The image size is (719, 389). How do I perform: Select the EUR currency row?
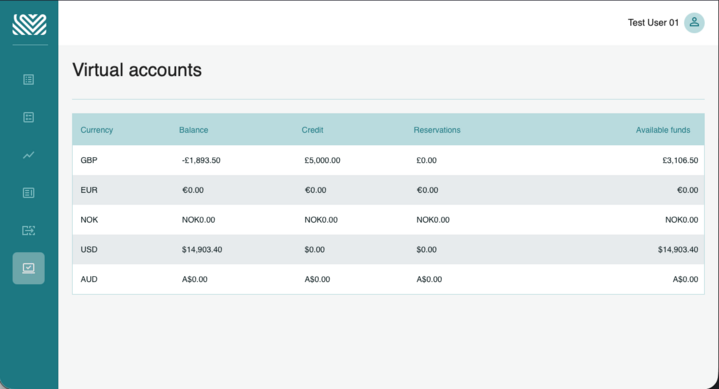(388, 190)
